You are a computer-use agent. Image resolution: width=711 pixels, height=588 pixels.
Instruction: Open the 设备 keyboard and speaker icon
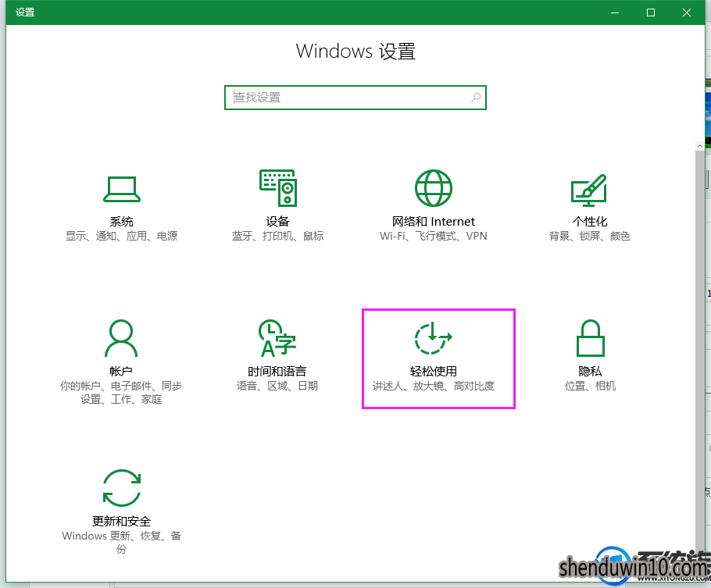click(278, 188)
